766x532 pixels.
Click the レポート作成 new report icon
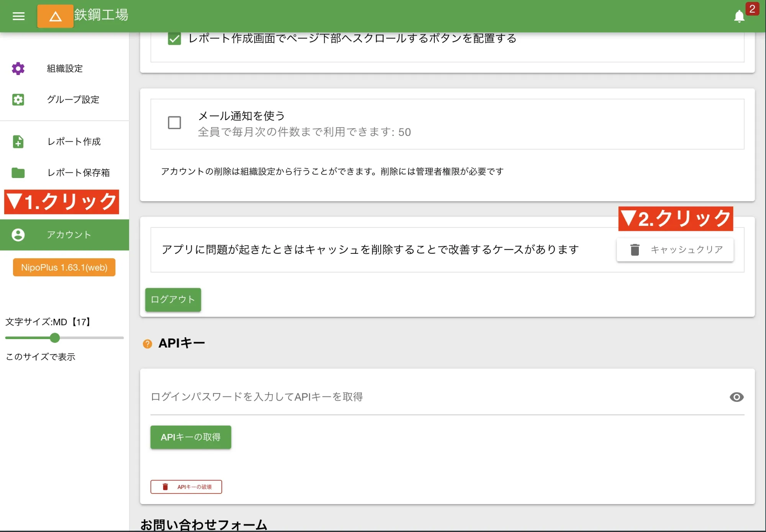tap(18, 142)
